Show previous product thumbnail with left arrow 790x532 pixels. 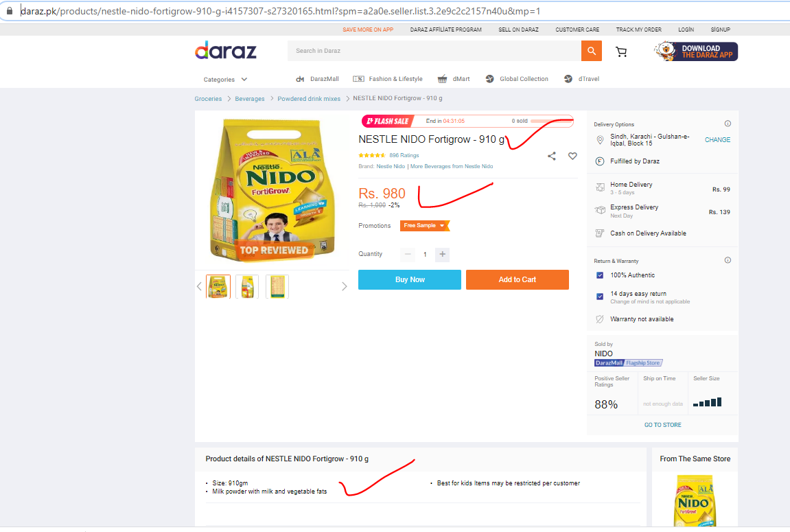[x=199, y=287]
